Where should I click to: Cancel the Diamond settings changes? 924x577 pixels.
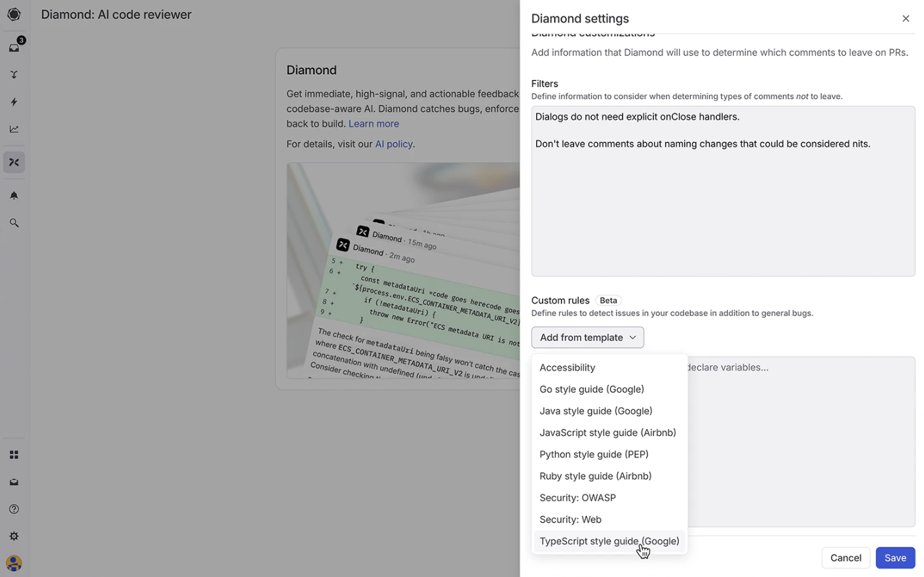tap(845, 557)
